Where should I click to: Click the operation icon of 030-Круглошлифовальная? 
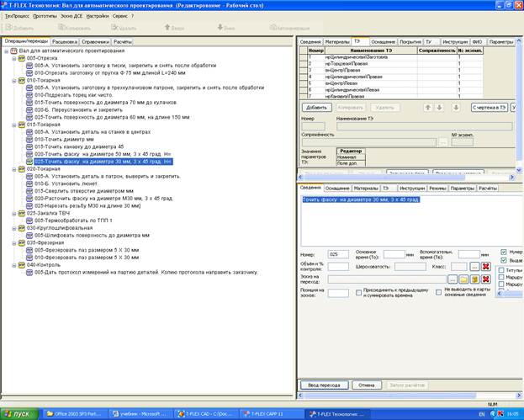click(22, 228)
